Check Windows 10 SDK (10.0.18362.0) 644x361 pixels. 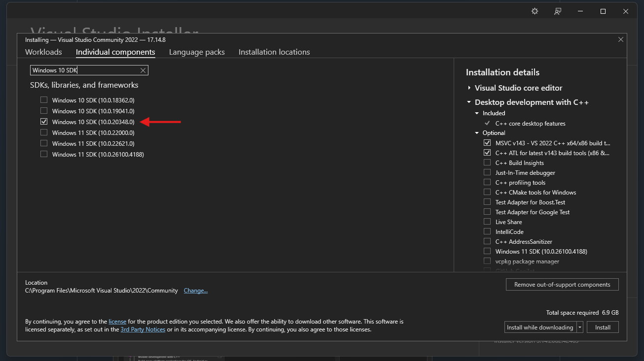tap(44, 100)
